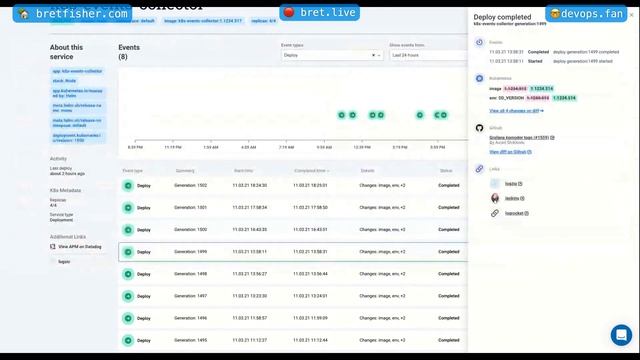Screen dimensions: 640x360
Task: Click the chain Links section icon
Action: 480,169
